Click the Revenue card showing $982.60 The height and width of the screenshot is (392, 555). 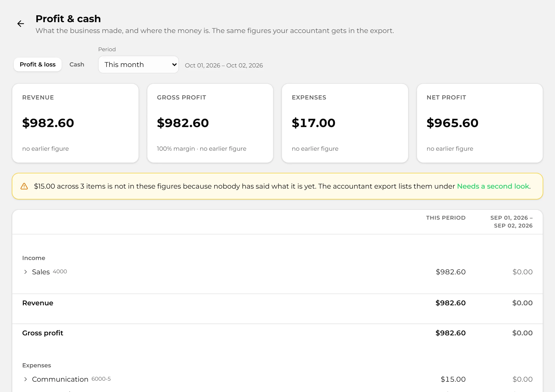pyautogui.click(x=75, y=123)
